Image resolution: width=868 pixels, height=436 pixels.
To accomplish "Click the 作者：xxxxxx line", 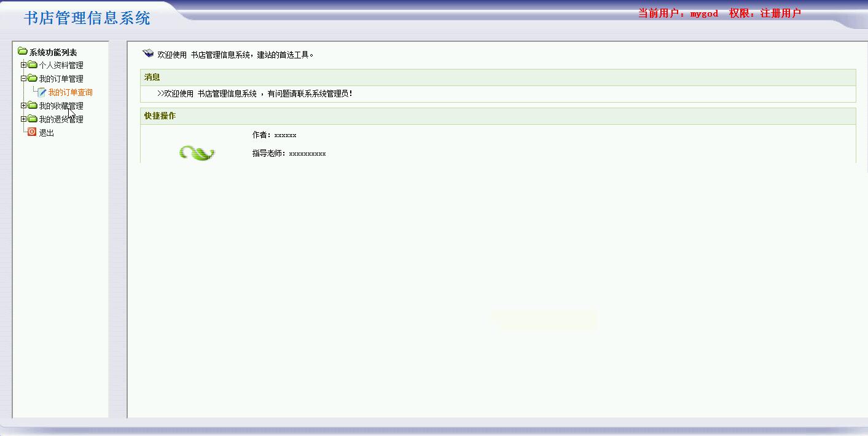I will point(275,135).
